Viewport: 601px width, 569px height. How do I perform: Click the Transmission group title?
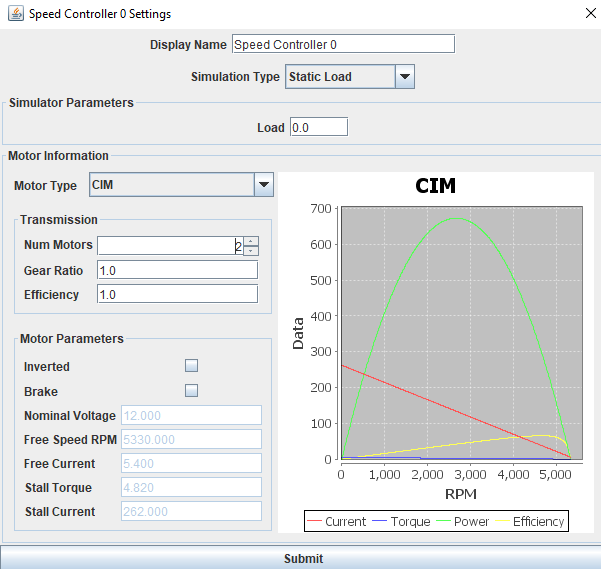(x=59, y=220)
